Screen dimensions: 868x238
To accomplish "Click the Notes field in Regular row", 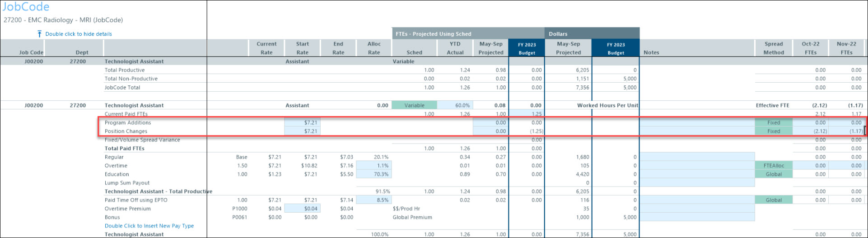I will 697,157.
